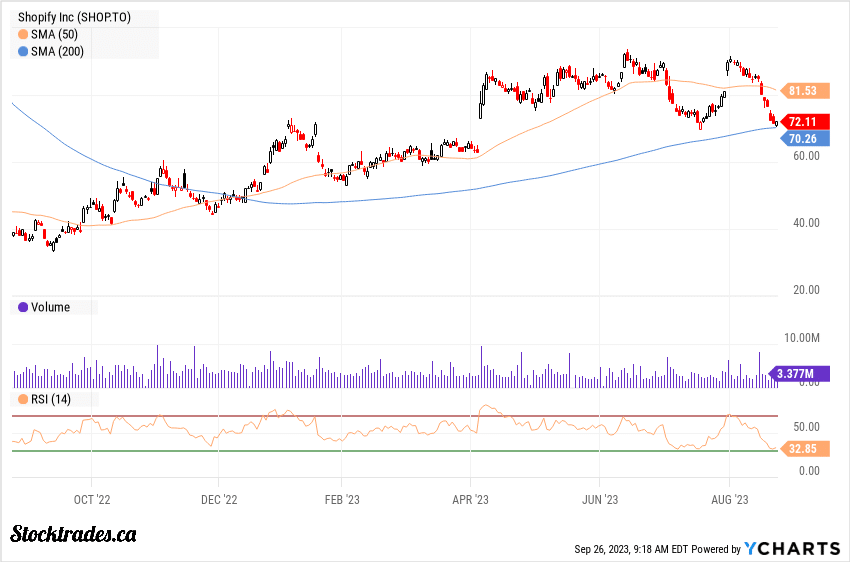Click the purple Volume legend dot
Image resolution: width=850 pixels, height=562 pixels.
click(x=22, y=307)
